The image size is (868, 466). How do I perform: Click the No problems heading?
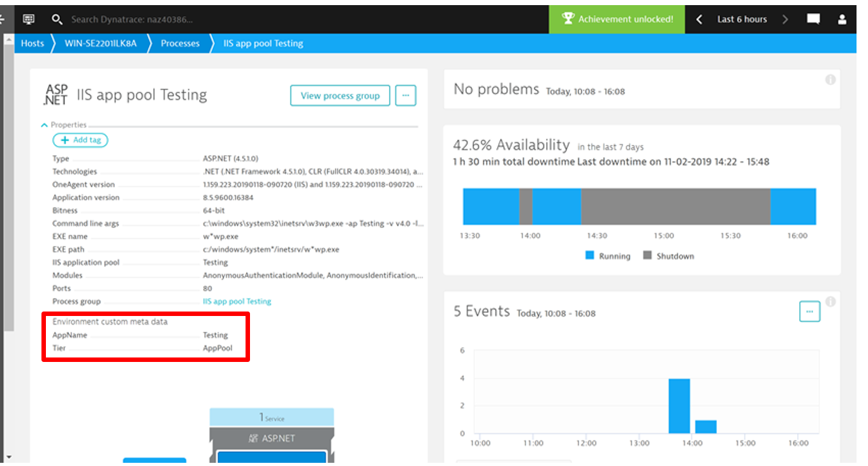click(x=496, y=89)
